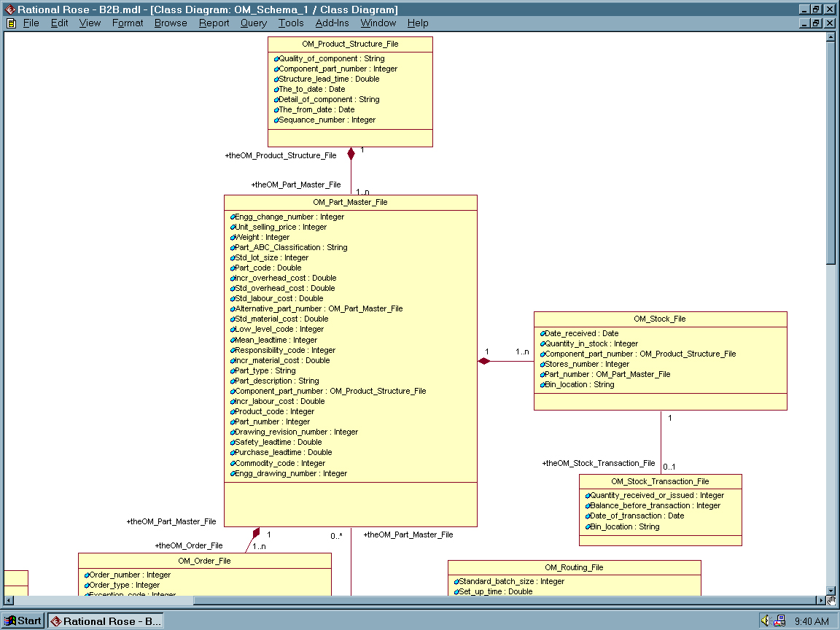Click aggregation diamond above OM_Order_File
This screenshot has height=630, width=840.
coord(256,533)
